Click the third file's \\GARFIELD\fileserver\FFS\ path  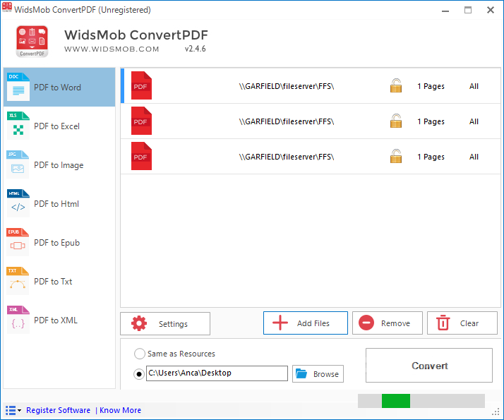287,157
